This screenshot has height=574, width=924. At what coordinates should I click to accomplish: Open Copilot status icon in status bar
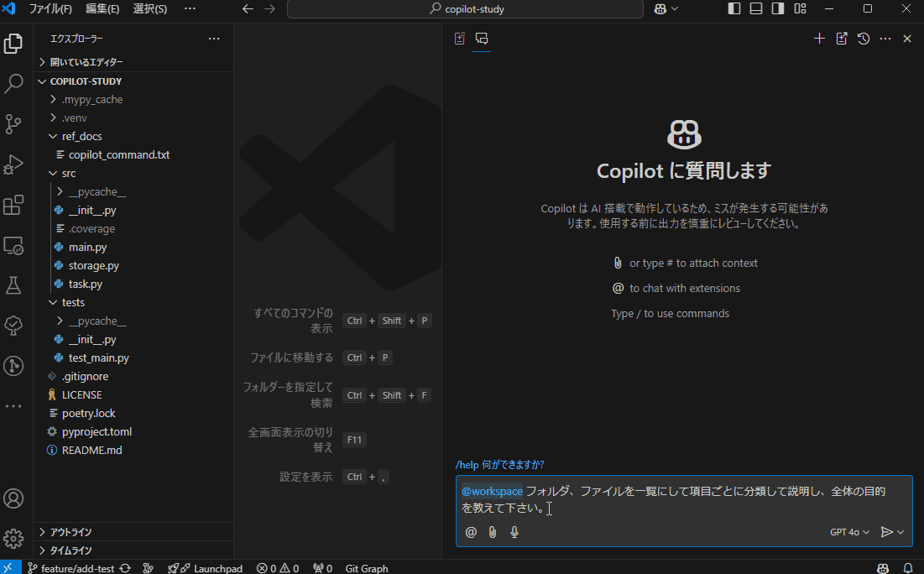(883, 568)
